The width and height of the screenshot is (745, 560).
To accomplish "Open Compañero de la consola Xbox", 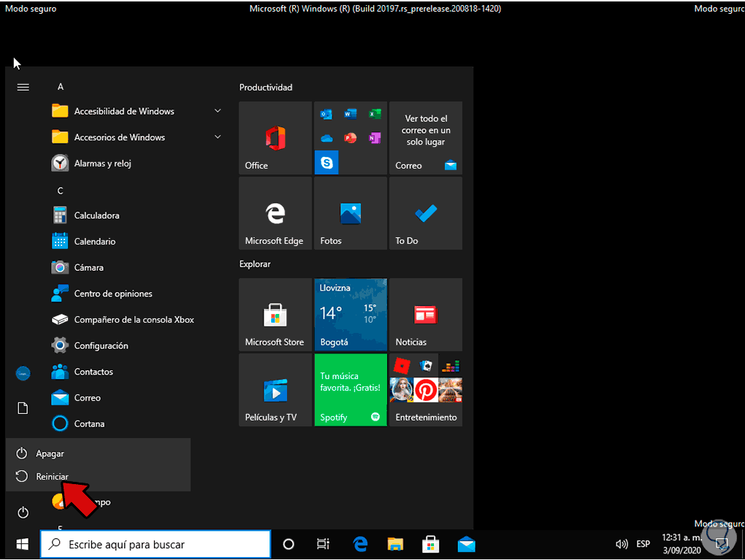I will [135, 320].
